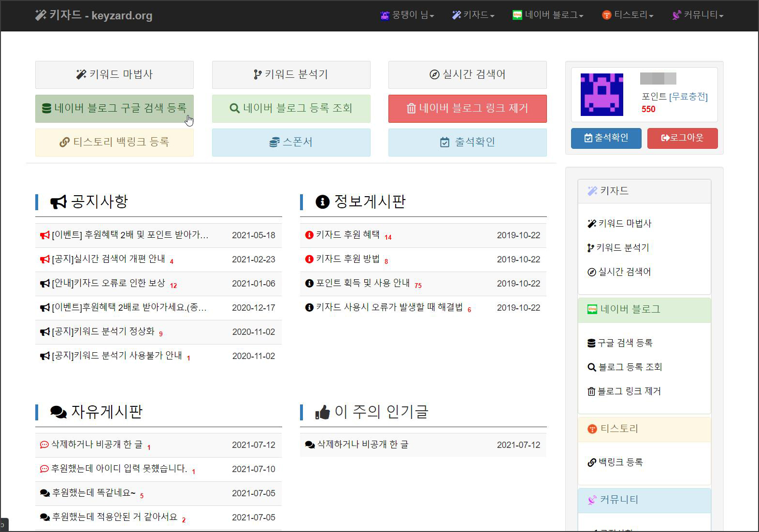Click the red 네이버 블로그 링크 제거 button

coord(468,108)
